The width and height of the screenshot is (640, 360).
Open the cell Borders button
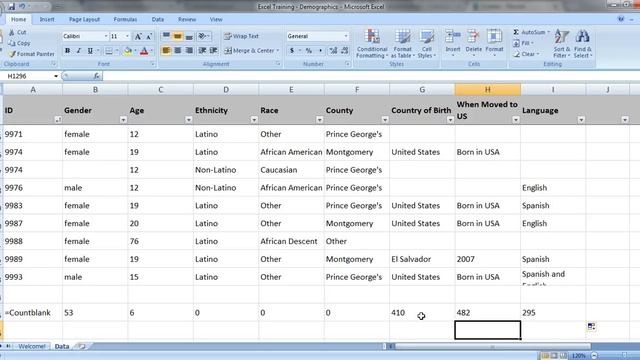(x=109, y=51)
